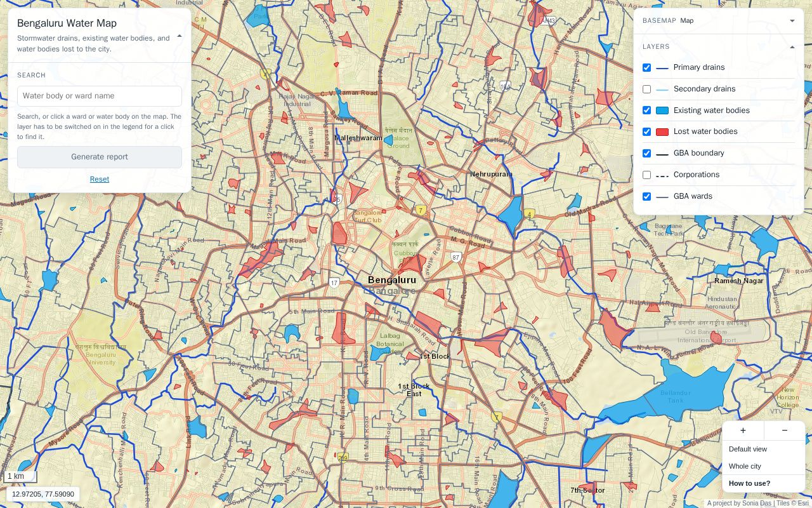The image size is (812, 508).
Task: Click the route 7 shield near Turf Club
Action: [x=421, y=210]
